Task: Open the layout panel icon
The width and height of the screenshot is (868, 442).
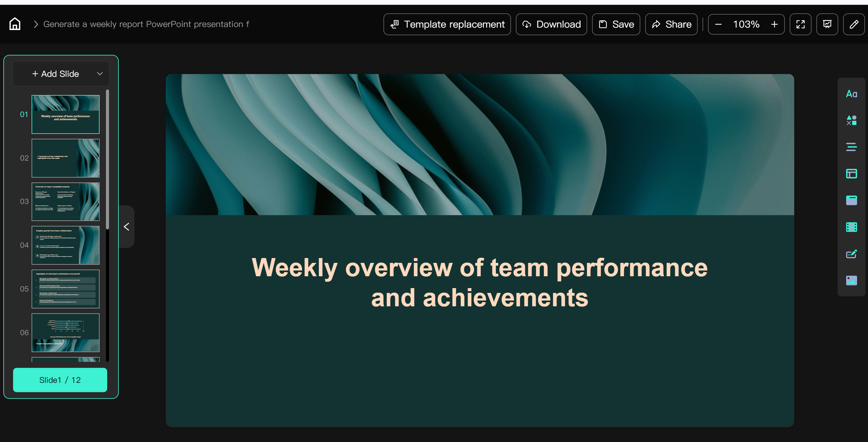Action: (x=851, y=174)
